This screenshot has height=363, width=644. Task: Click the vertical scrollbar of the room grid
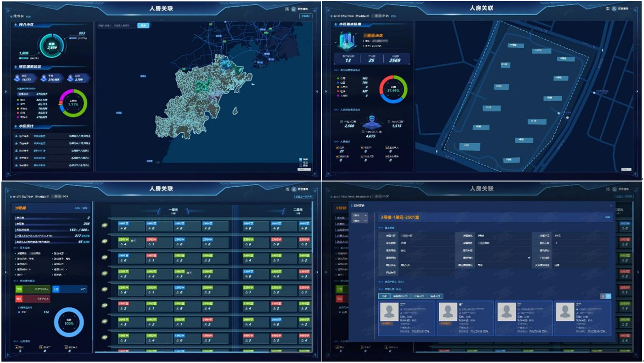(311, 236)
